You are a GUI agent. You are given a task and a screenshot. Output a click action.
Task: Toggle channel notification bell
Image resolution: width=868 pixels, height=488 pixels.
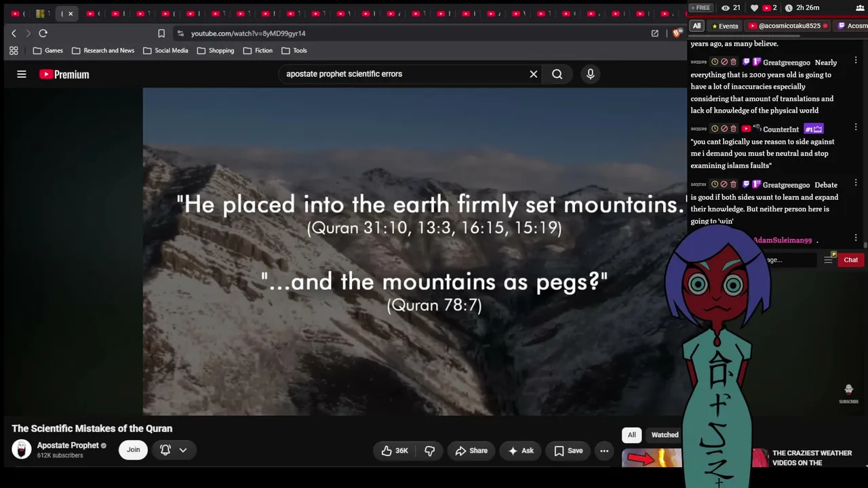[x=165, y=450]
